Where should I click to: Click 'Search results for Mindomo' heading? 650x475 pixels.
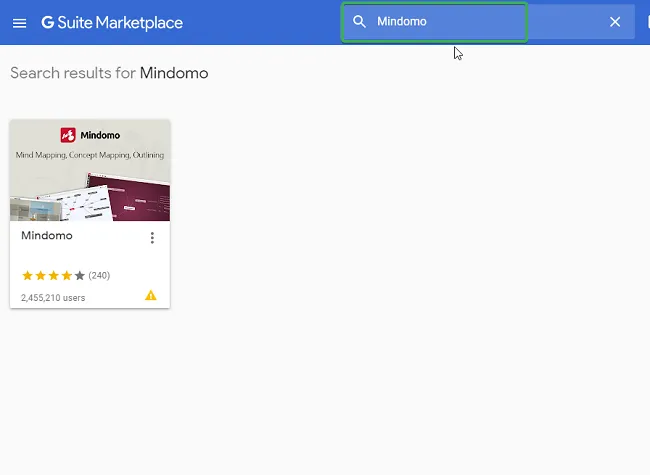click(x=109, y=73)
